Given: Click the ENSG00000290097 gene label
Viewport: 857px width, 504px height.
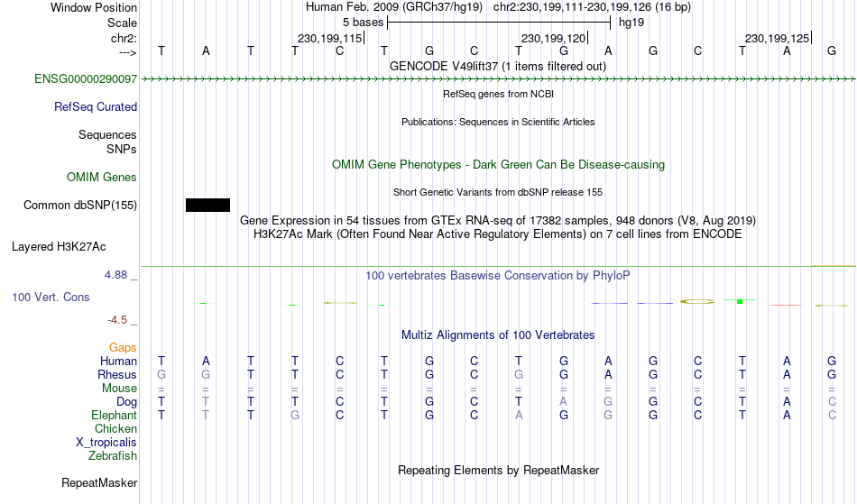Looking at the screenshot, I should [86, 79].
